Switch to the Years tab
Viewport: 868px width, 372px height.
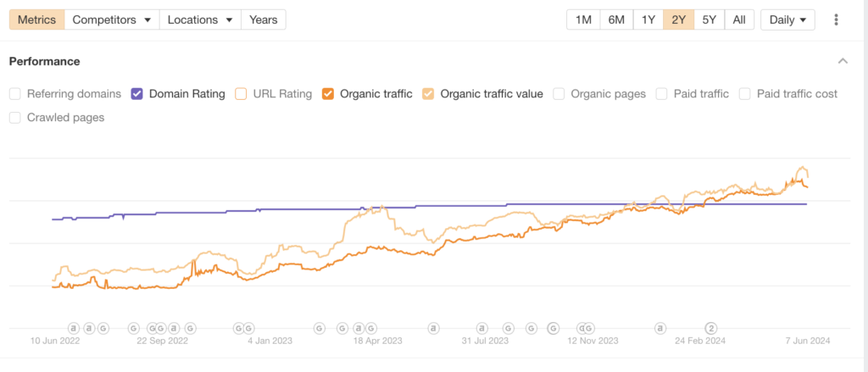click(x=264, y=19)
